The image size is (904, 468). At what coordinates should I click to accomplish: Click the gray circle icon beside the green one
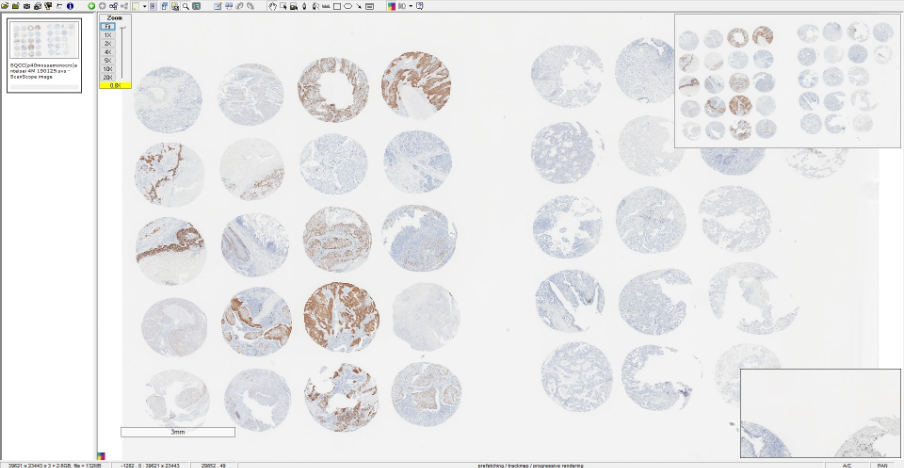click(102, 6)
